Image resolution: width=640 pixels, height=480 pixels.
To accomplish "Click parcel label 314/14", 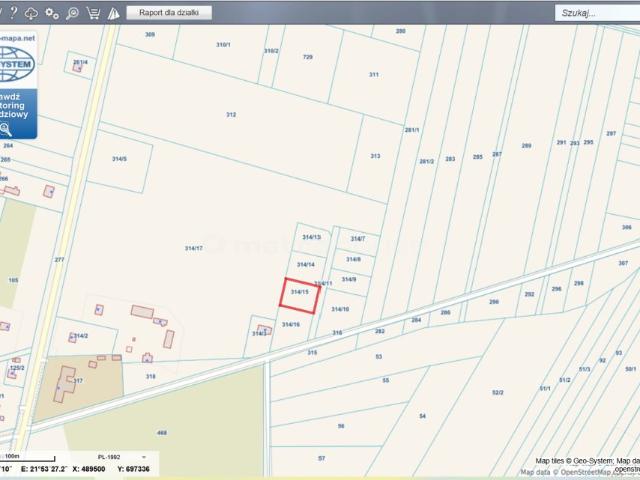I will tap(305, 264).
